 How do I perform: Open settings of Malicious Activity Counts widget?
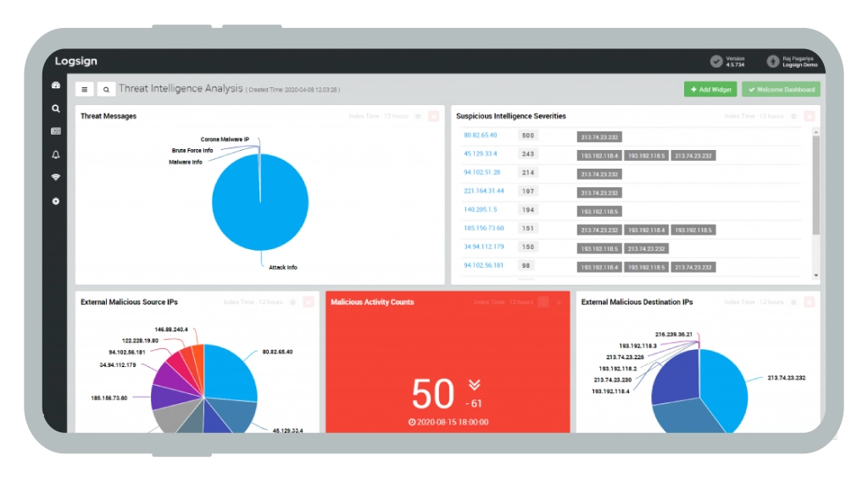543,302
